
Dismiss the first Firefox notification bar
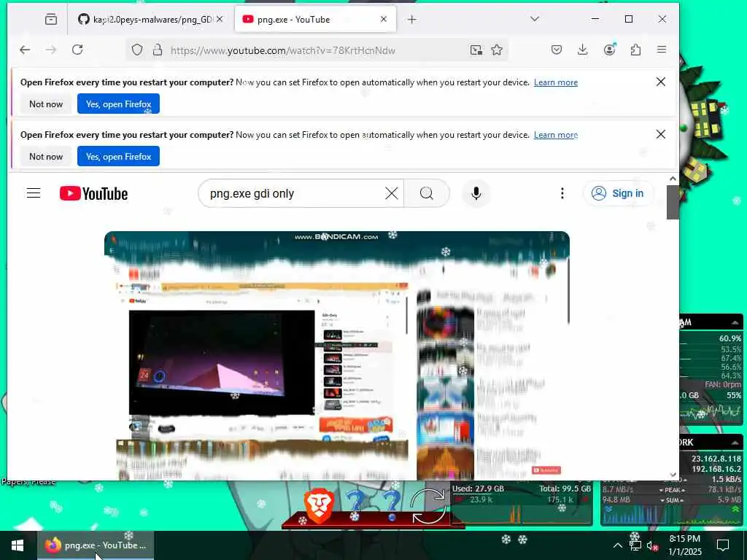point(661,82)
